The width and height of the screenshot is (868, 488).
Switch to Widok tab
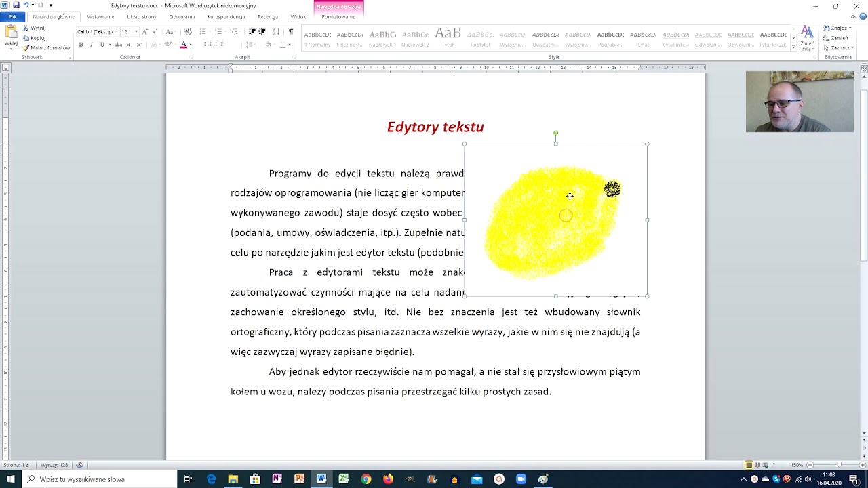pos(298,16)
